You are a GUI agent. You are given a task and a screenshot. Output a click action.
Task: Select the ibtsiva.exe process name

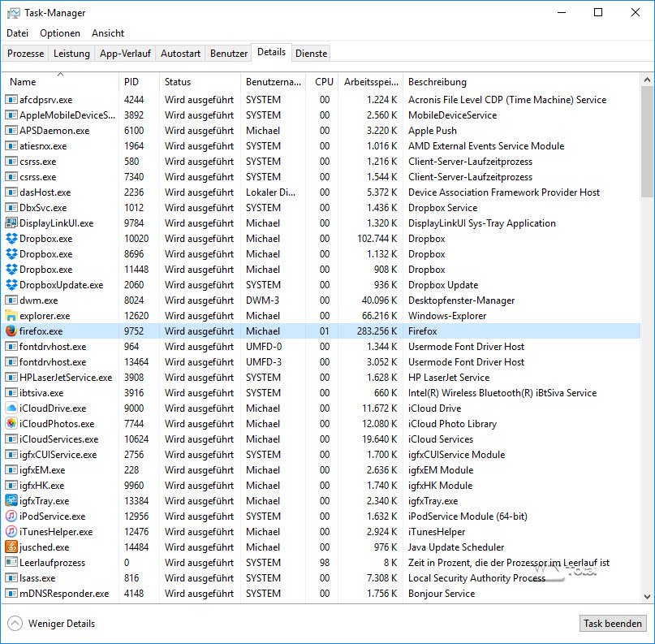[x=41, y=393]
